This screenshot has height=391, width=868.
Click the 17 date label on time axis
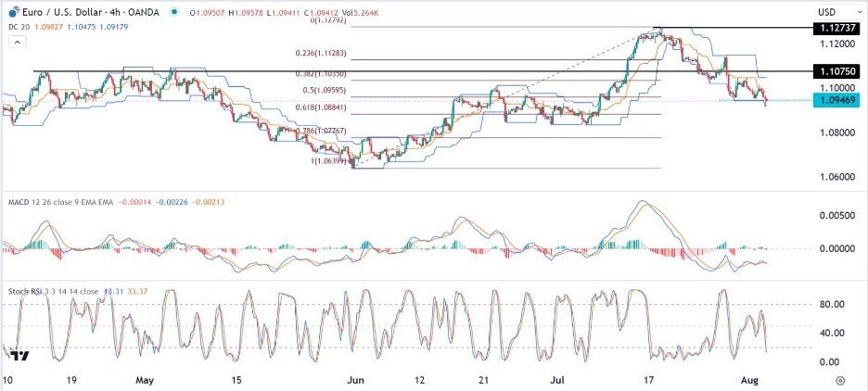[x=649, y=381]
